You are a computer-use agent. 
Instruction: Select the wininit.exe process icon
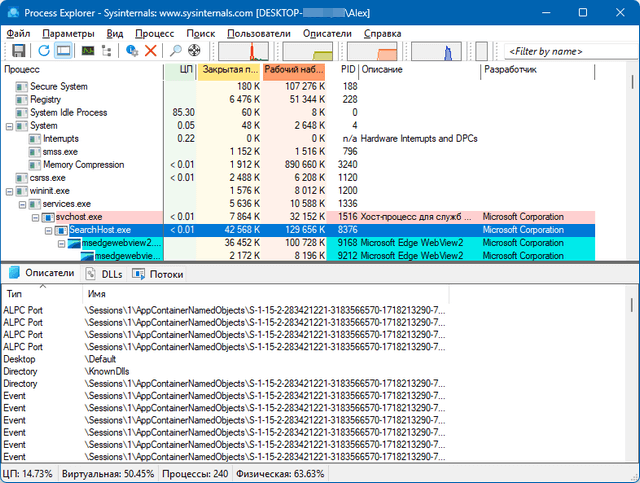[x=22, y=191]
